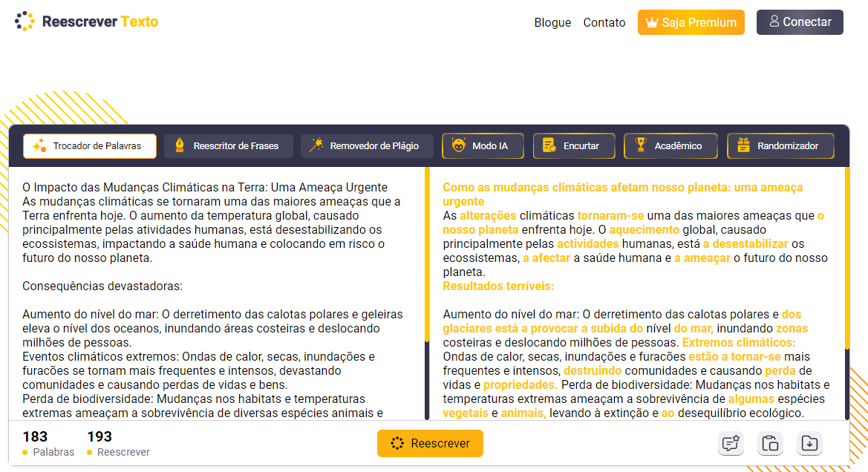Select the Randomizador tab
This screenshot has height=472, width=868.
point(780,146)
